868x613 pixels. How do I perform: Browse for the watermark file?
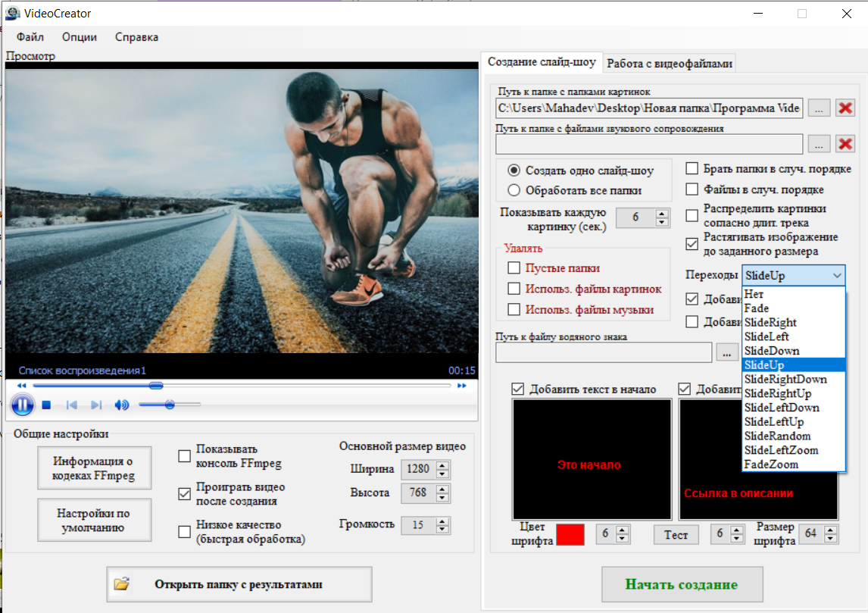(x=726, y=352)
